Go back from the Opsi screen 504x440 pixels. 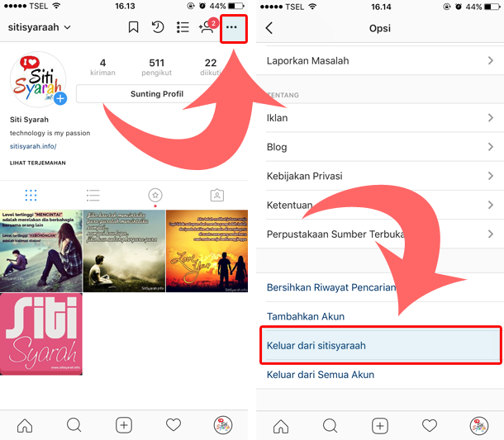(269, 28)
